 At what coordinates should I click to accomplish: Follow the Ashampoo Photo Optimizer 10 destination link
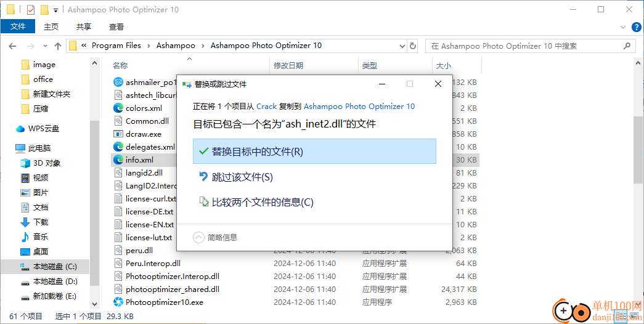coord(359,107)
